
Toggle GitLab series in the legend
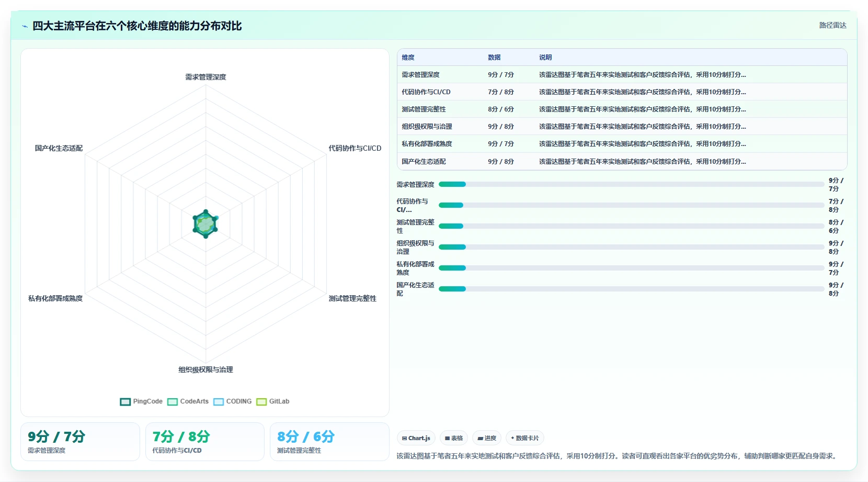click(x=273, y=401)
